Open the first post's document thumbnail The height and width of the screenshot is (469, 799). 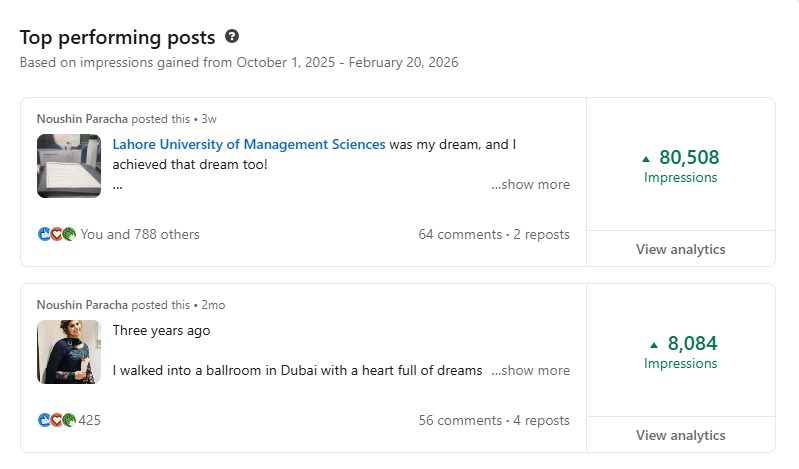pos(69,166)
